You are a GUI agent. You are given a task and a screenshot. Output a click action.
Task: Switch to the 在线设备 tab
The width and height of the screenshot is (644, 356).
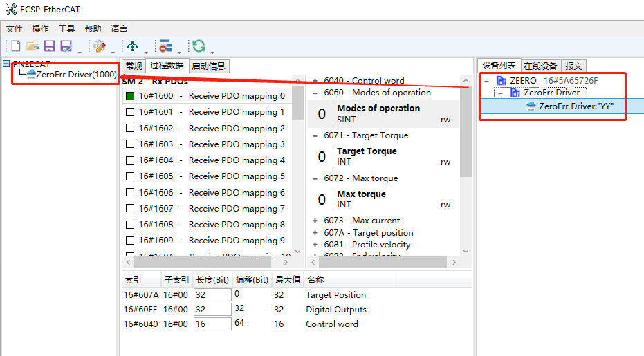pos(540,66)
